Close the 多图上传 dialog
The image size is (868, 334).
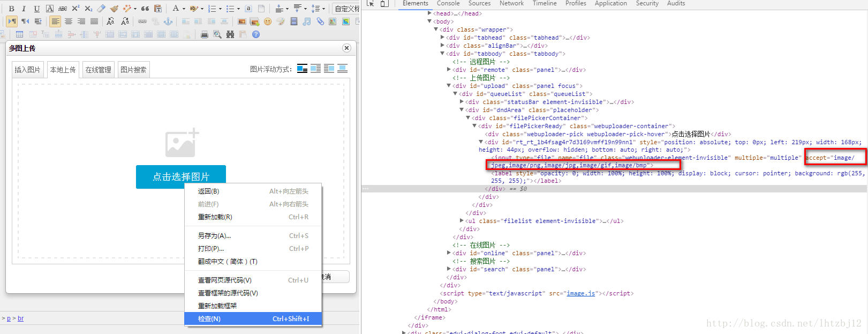pyautogui.click(x=346, y=48)
